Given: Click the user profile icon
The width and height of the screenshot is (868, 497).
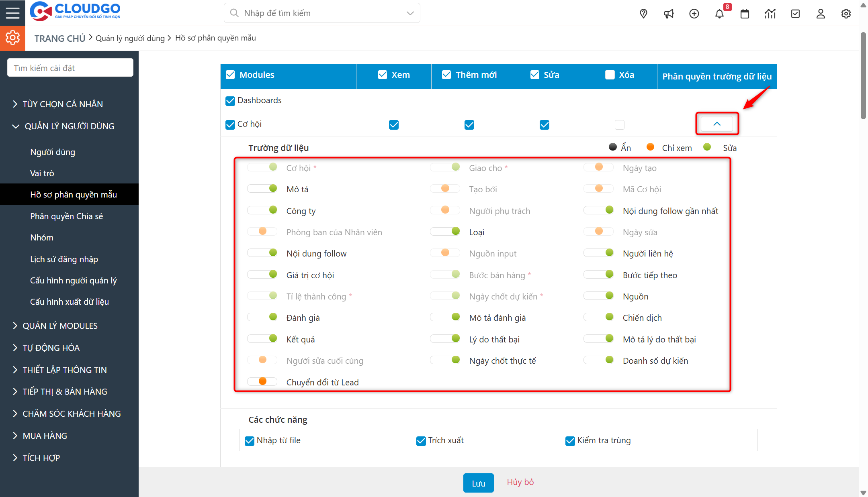Looking at the screenshot, I should click(x=821, y=14).
